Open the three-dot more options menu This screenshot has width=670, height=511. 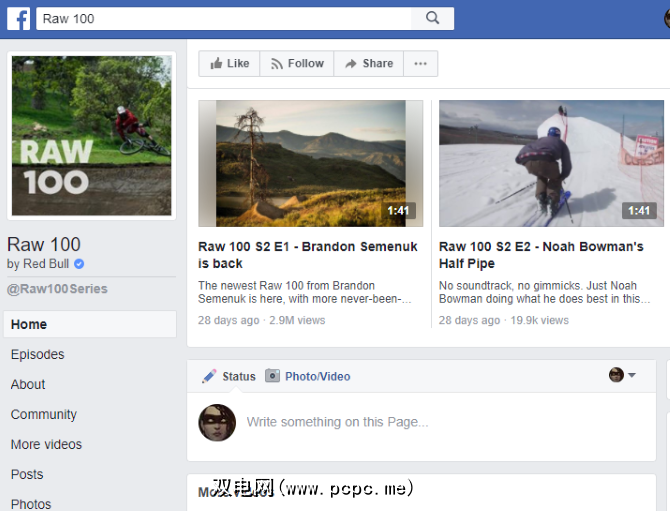(x=420, y=64)
